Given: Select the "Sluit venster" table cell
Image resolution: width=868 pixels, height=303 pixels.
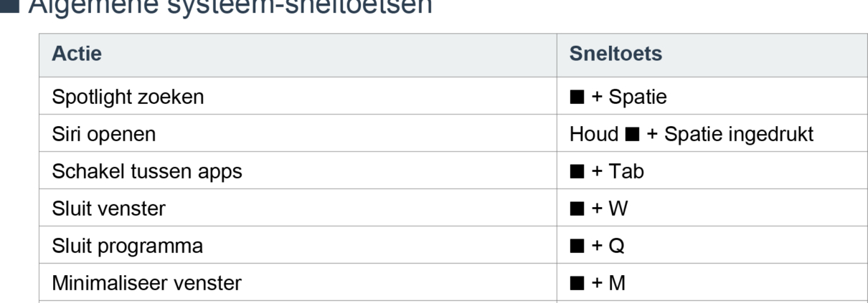Looking at the screenshot, I should click(108, 209).
